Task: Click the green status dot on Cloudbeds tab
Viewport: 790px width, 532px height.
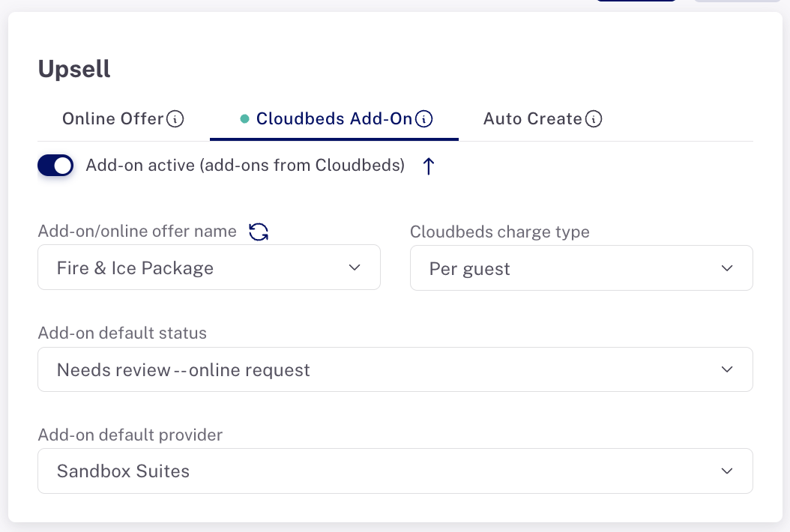Action: [244, 119]
